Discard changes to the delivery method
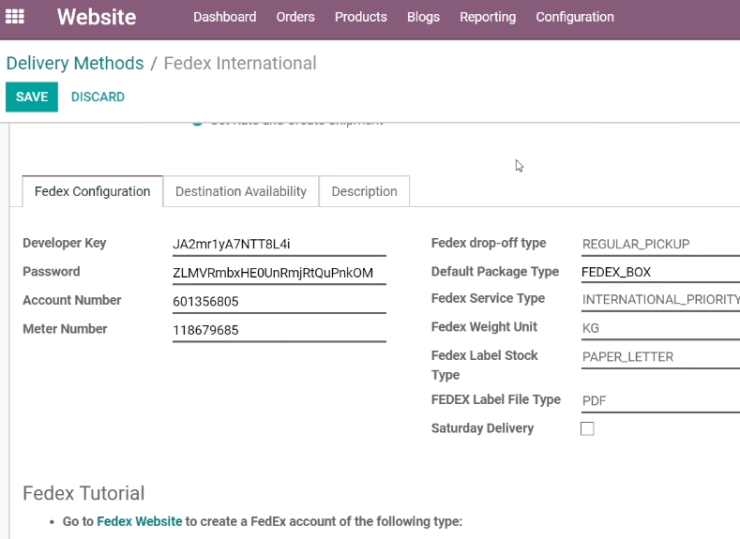Image resolution: width=740 pixels, height=539 pixels. [x=98, y=97]
